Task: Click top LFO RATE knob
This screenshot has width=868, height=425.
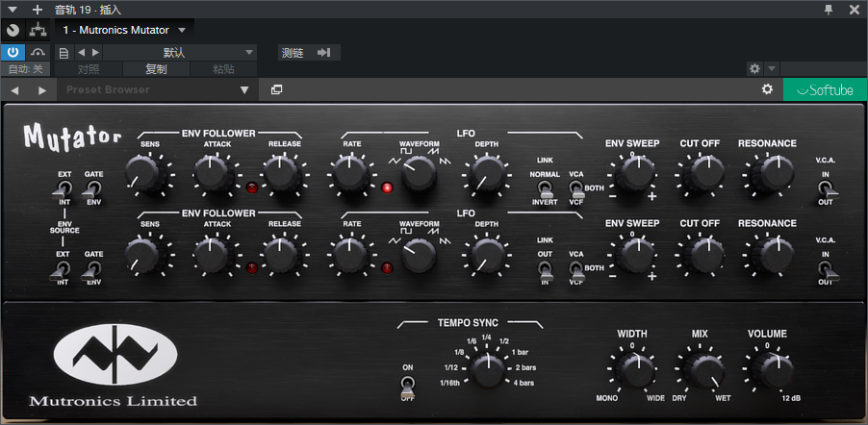Action: pyautogui.click(x=351, y=174)
